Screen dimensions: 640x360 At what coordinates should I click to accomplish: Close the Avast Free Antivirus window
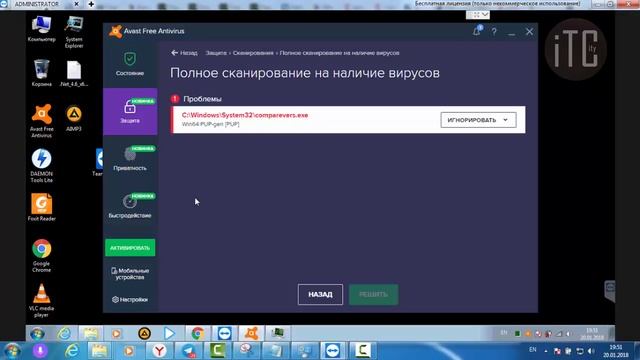pyautogui.click(x=529, y=31)
